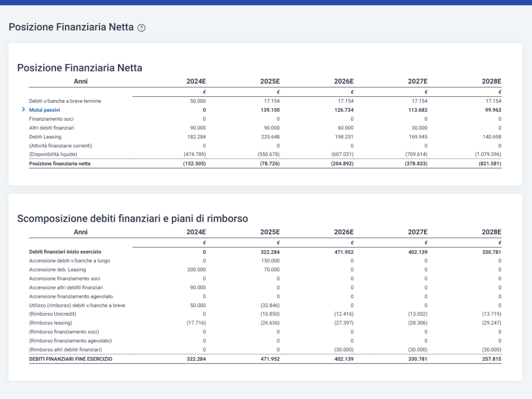Click the (607.031) Disponibilità liquide value

click(342, 154)
